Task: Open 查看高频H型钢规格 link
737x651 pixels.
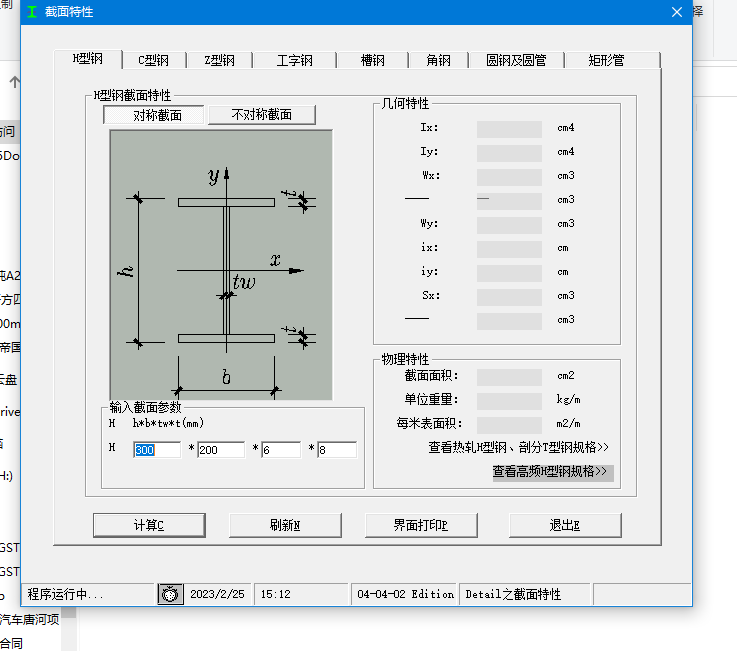Action: [551, 471]
